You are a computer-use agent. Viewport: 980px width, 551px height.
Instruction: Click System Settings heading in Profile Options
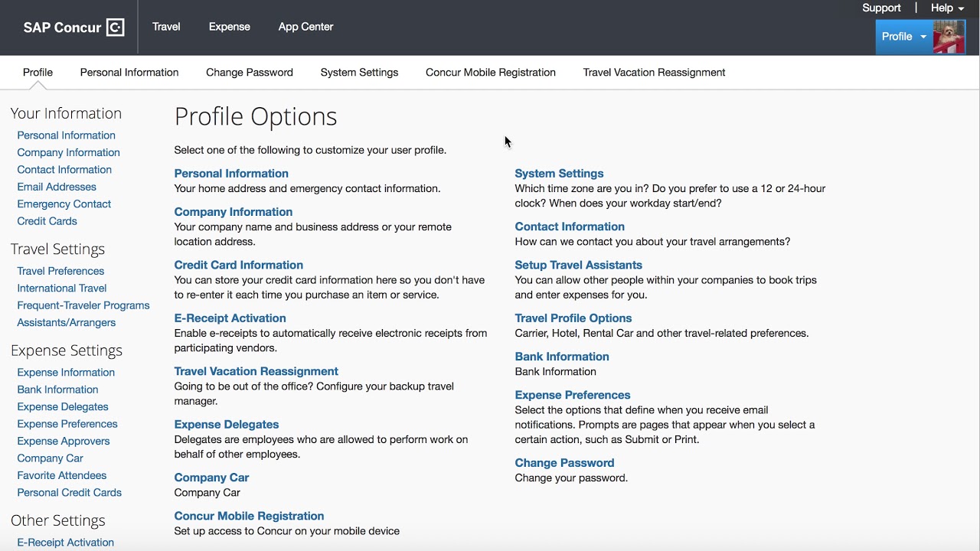point(559,174)
